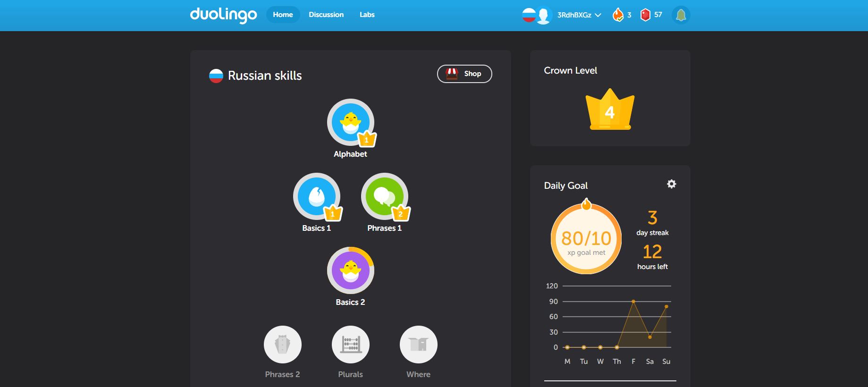Click the crown badge on Basics 1

point(333,213)
